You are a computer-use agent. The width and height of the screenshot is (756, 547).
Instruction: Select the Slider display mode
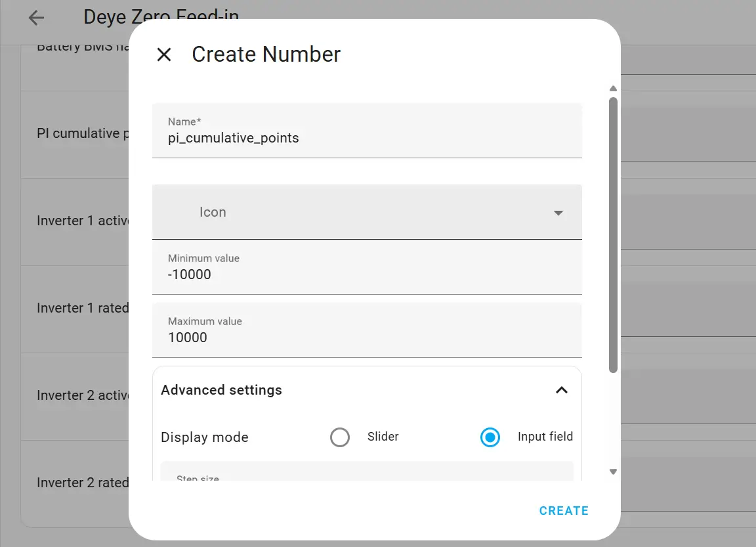(340, 437)
